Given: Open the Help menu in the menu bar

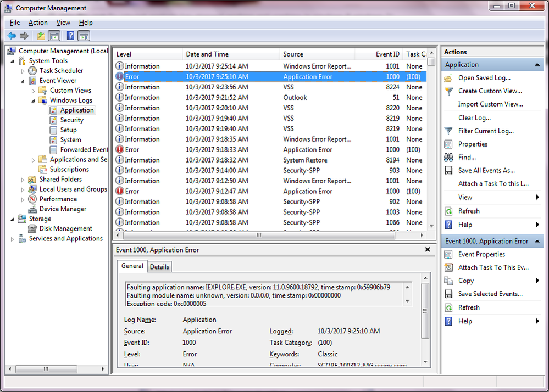Looking at the screenshot, I should [86, 23].
